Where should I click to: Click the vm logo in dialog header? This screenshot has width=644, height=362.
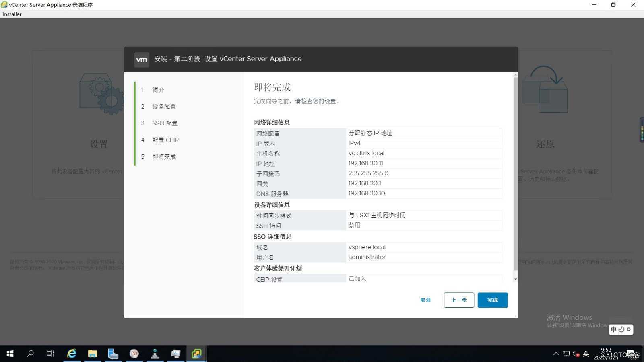pyautogui.click(x=141, y=59)
